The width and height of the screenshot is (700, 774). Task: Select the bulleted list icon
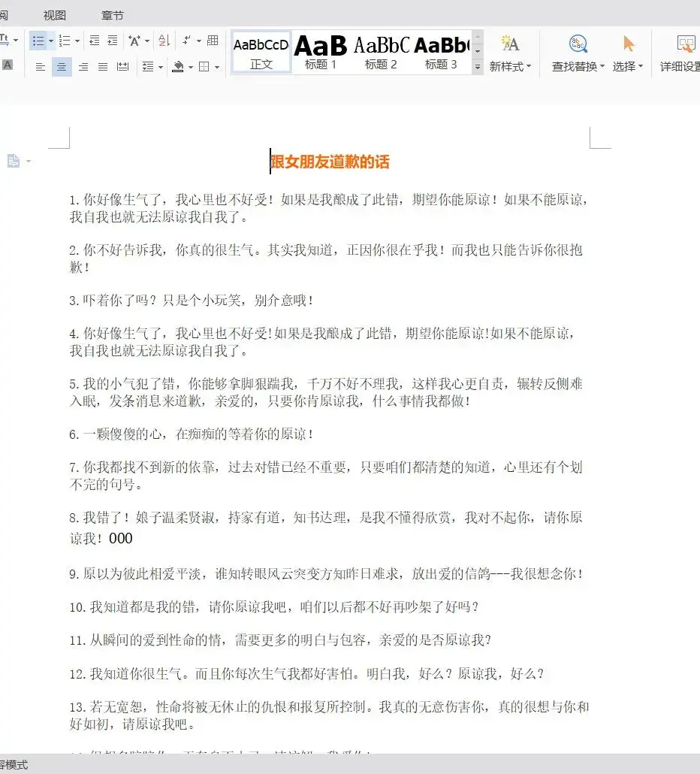[x=40, y=41]
